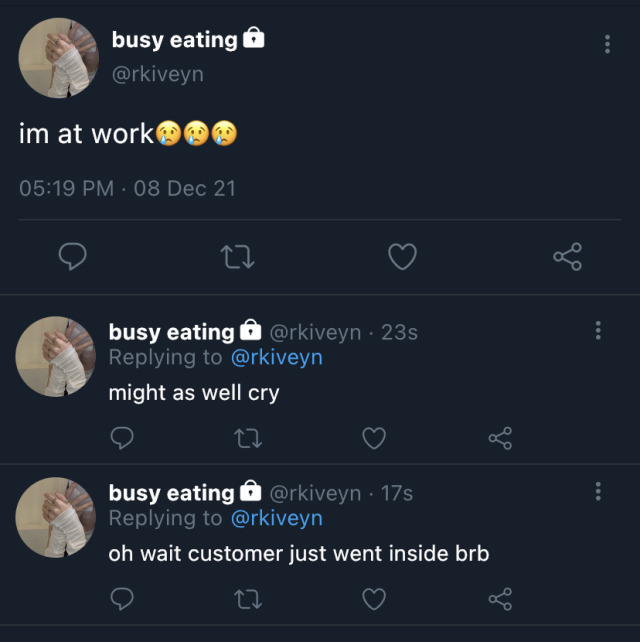Screen dimensions: 640x642
Task: Share the "customer just went inside" reply
Action: [500, 598]
